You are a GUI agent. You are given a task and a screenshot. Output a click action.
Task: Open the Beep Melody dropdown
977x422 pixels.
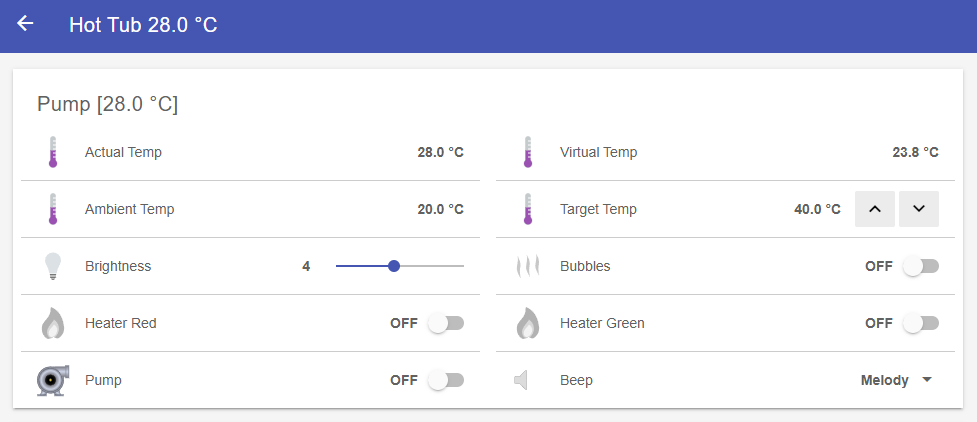coord(896,381)
